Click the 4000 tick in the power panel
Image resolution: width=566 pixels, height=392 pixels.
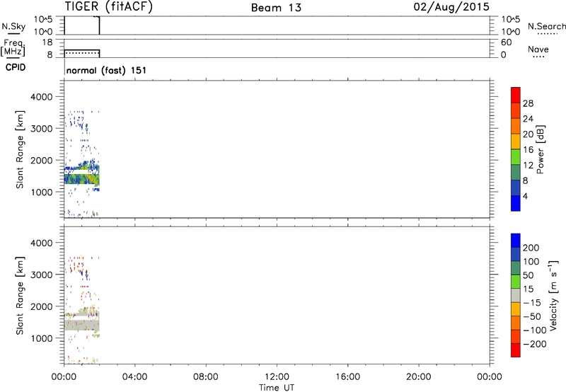tap(42, 97)
